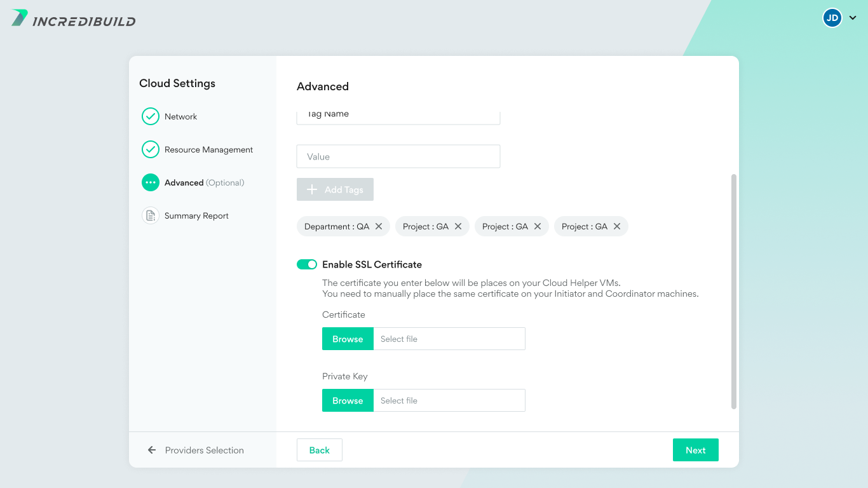868x488 pixels.
Task: Click the Network step checkmark icon
Action: [151, 116]
